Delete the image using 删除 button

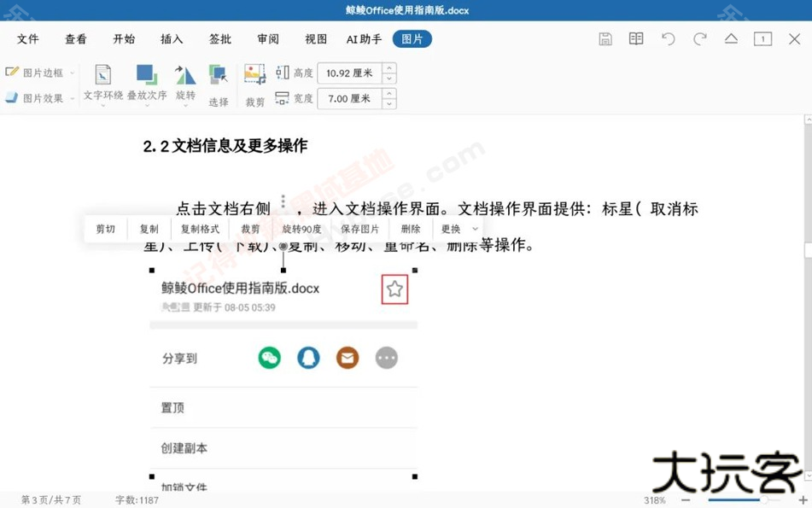pos(411,229)
